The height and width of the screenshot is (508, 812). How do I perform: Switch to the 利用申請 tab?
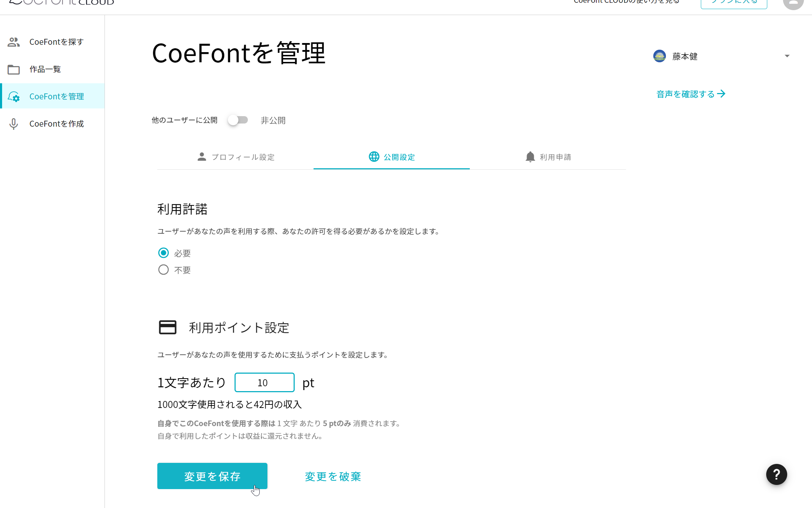point(548,157)
